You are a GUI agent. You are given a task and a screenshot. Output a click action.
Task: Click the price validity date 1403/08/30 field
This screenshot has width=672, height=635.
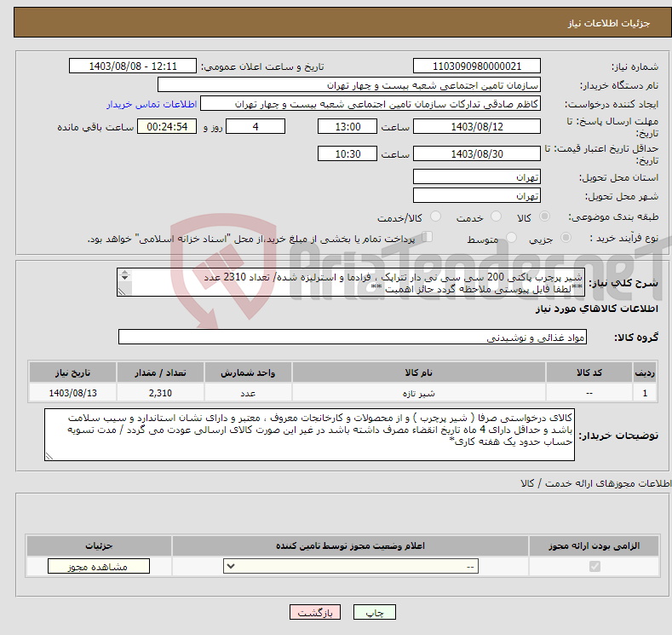tap(477, 153)
